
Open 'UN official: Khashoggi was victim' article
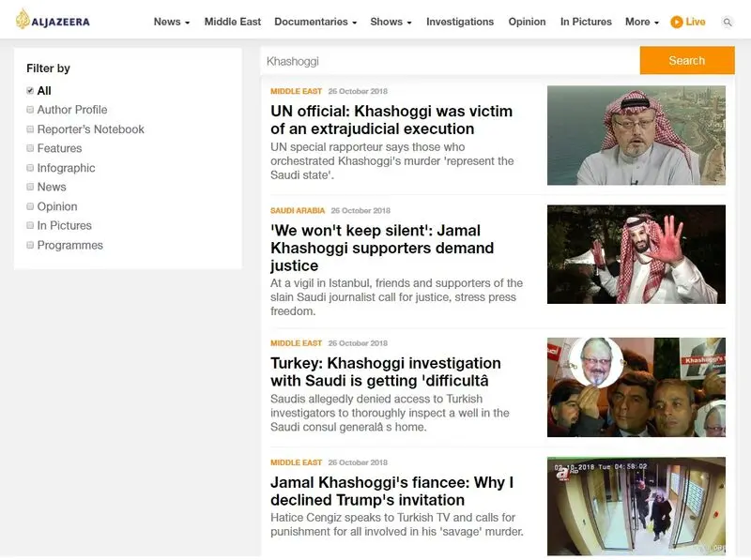click(x=391, y=120)
